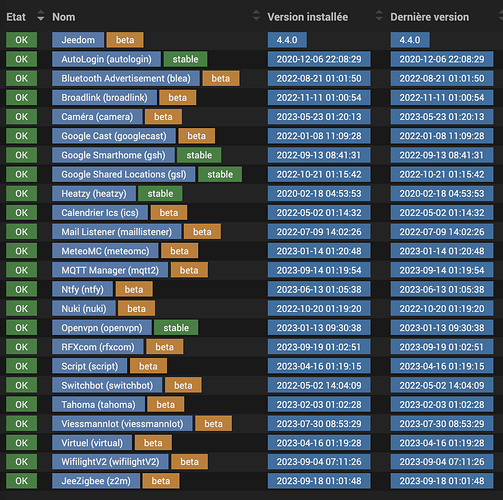
Task: Click OK status in Nuki row
Action: click(x=22, y=309)
